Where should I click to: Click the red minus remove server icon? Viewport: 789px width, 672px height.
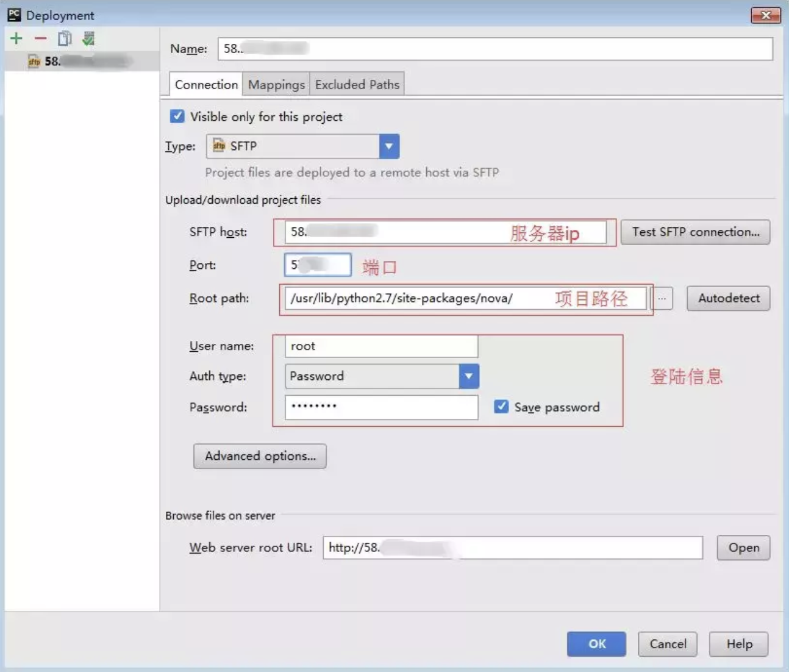[40, 39]
